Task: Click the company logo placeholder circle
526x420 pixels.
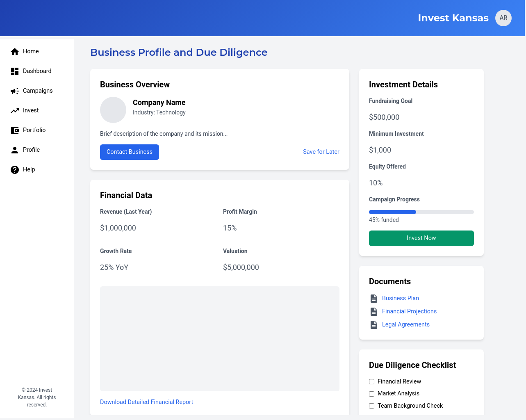Action: pyautogui.click(x=113, y=110)
